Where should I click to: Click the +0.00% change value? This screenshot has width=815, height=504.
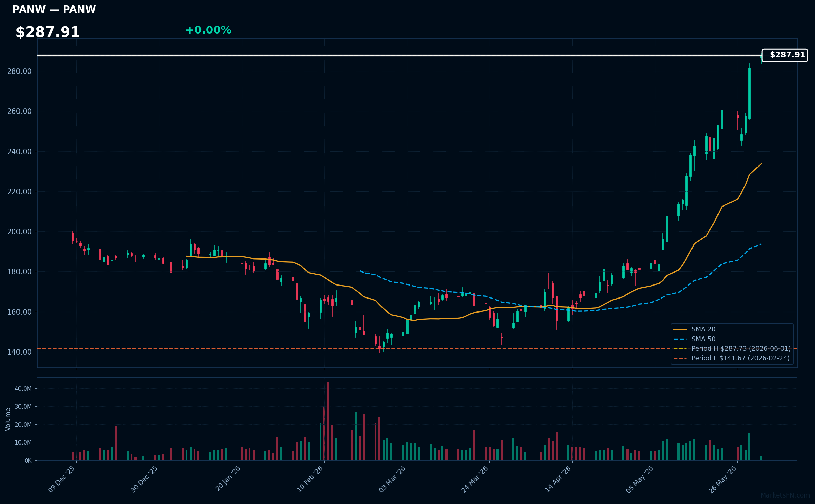208,30
